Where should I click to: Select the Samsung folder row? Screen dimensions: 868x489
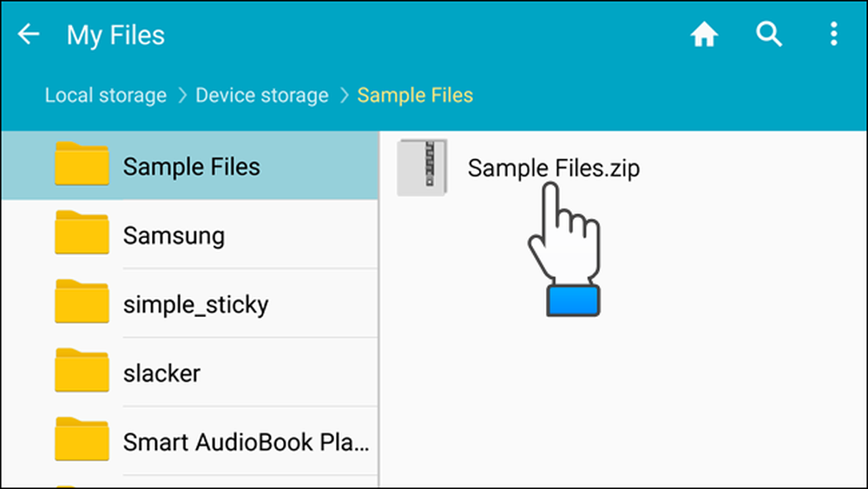(x=190, y=235)
